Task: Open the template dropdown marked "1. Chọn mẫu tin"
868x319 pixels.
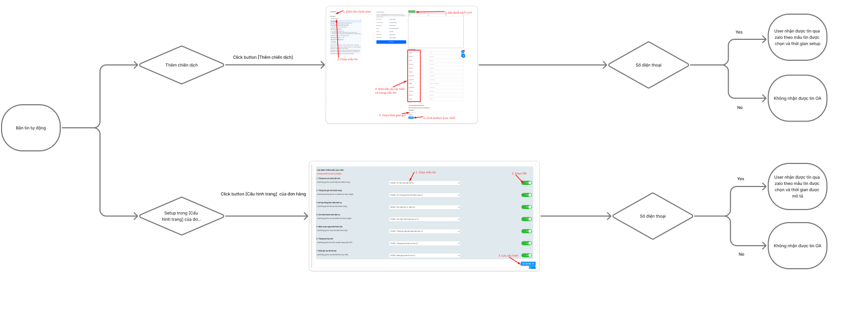Action: point(424,183)
